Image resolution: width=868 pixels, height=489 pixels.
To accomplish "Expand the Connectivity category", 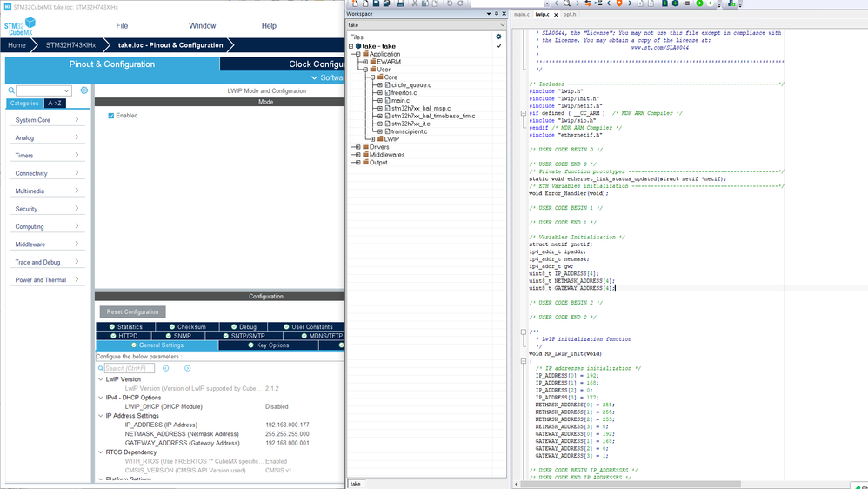I will tap(46, 173).
